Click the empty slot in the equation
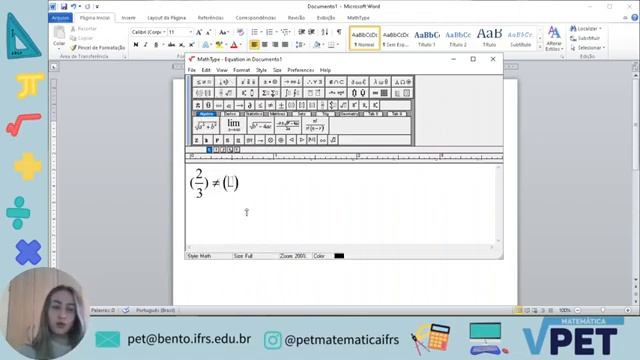 point(231,182)
